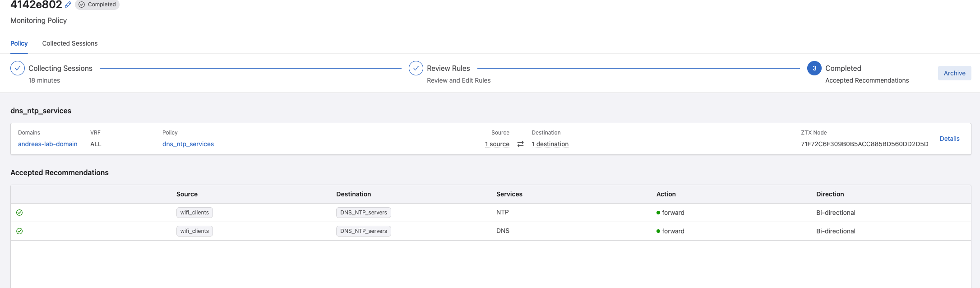Click the step 3 Completed circle
Screen dimensions: 980x288
tap(814, 68)
